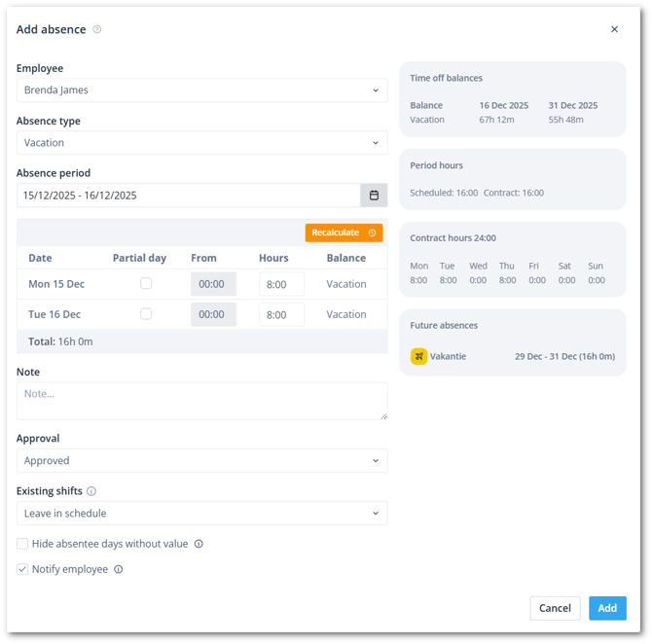Click the Hours field for Mon 15 Dec
This screenshot has width=652, height=644.
281,285
